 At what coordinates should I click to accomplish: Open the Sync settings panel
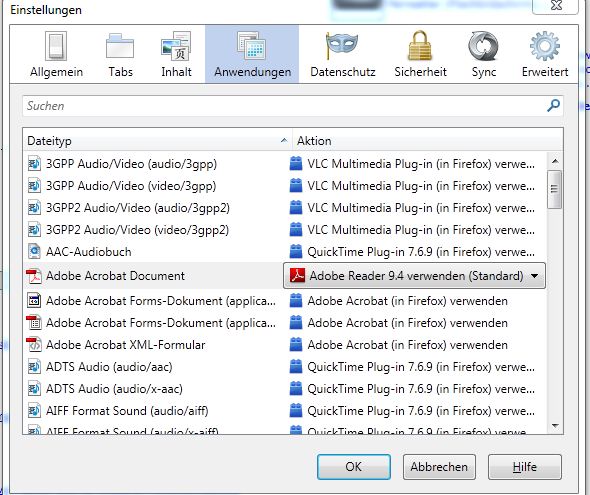(x=484, y=55)
